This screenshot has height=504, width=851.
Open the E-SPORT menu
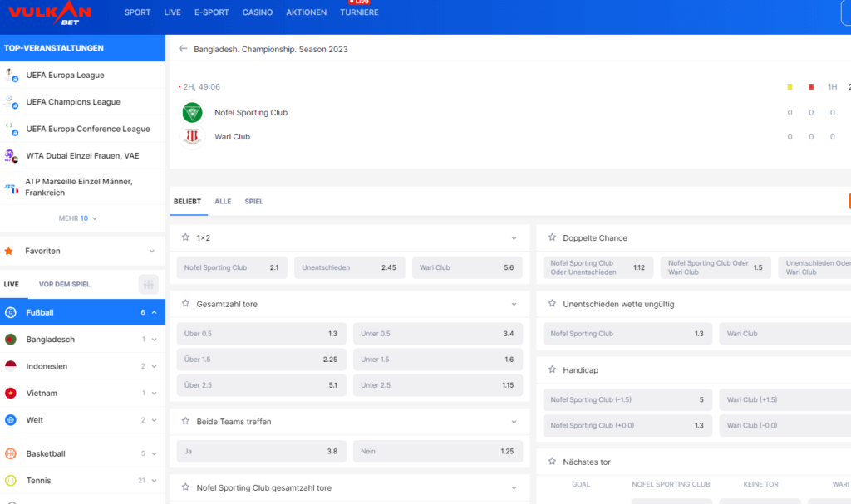click(x=212, y=12)
